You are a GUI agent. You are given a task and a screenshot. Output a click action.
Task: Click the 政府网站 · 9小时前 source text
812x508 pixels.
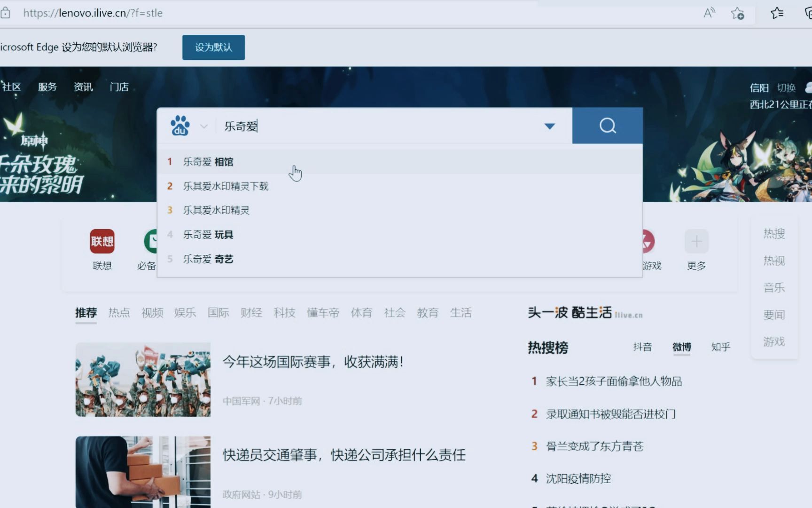(x=262, y=495)
